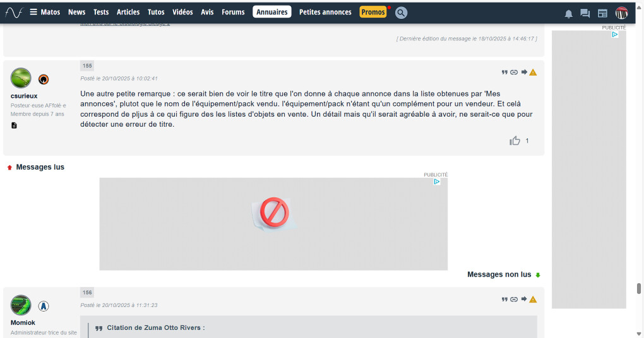The image size is (644, 338).
Task: Open Momiok username link
Action: pyautogui.click(x=23, y=323)
